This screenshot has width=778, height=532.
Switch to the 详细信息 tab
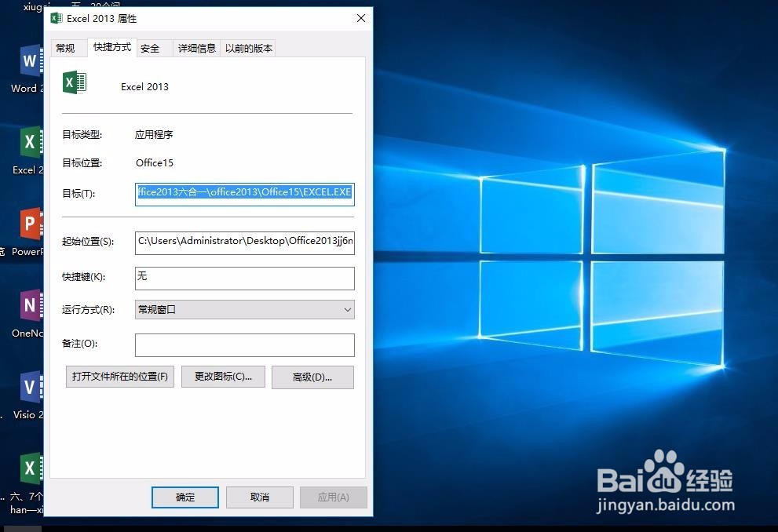196,48
